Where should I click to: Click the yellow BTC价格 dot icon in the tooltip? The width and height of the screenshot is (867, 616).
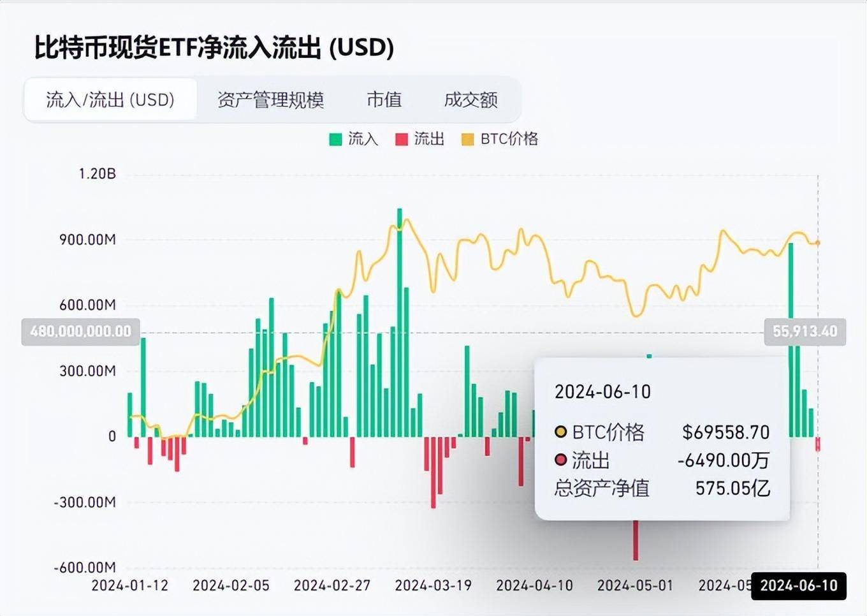point(560,432)
